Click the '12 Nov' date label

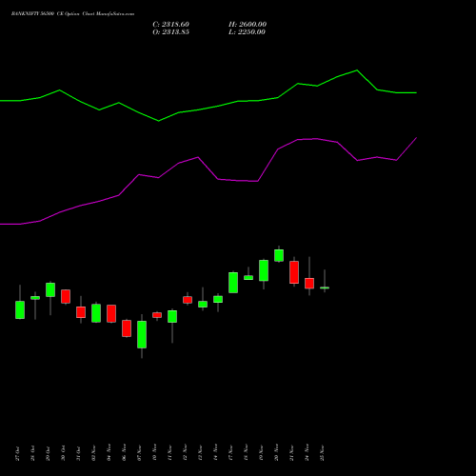coord(185,453)
